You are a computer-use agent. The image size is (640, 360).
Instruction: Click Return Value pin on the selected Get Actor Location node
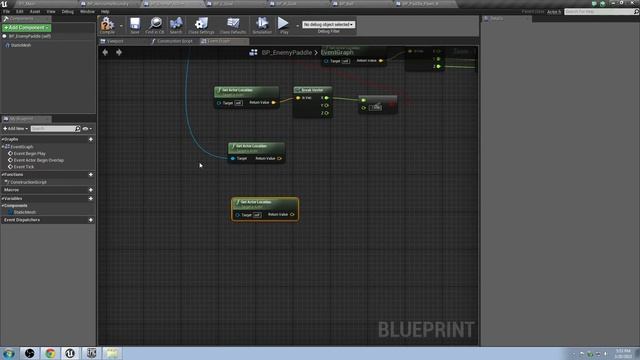point(292,214)
